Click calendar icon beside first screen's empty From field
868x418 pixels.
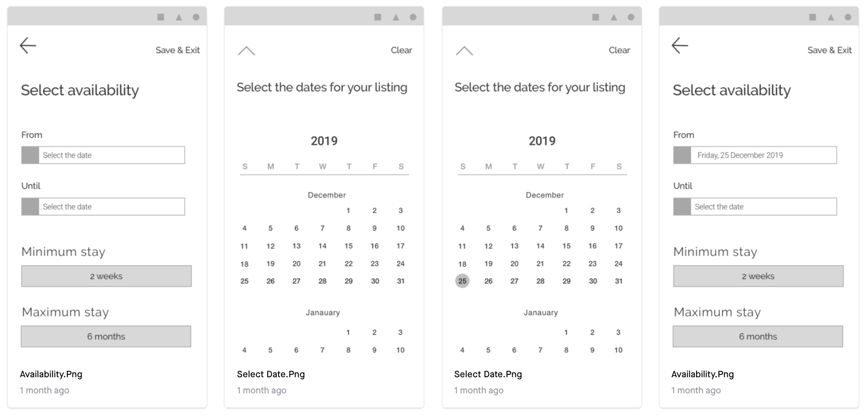click(x=30, y=155)
